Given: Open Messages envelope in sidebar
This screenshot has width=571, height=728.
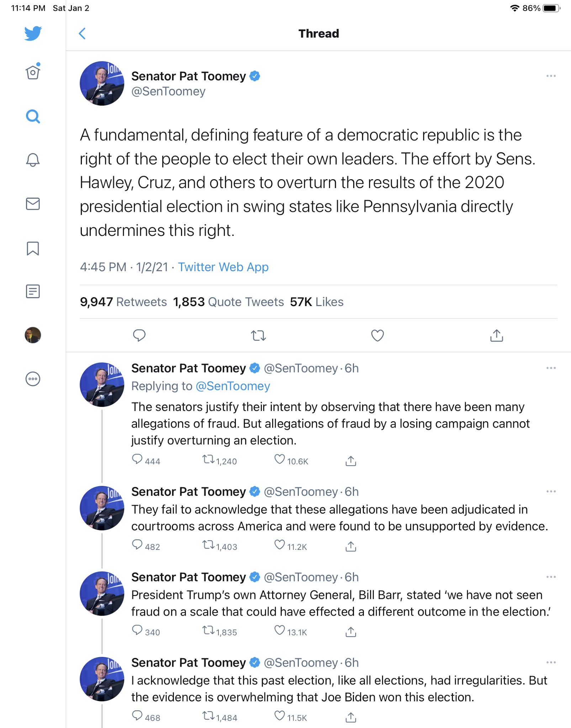Looking at the screenshot, I should (x=33, y=204).
